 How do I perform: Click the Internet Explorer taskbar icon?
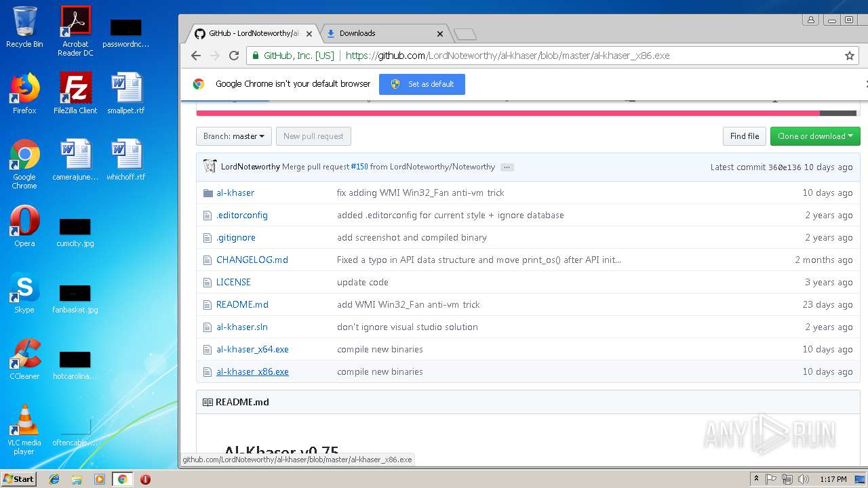(54, 479)
